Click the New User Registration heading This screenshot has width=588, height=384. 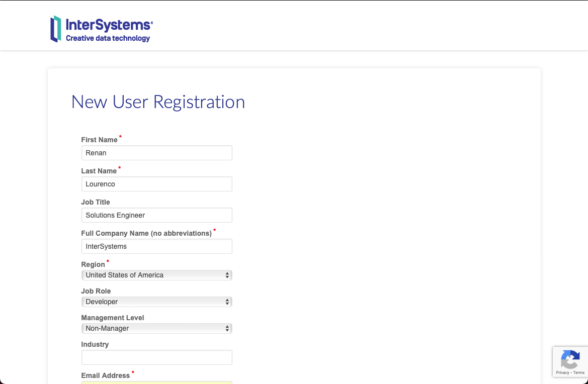coord(158,102)
